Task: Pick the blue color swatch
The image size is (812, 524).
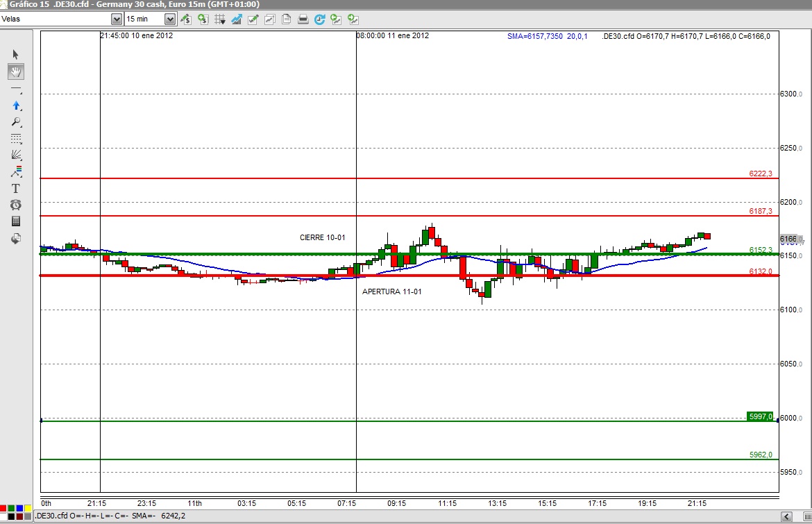Action: [x=19, y=509]
